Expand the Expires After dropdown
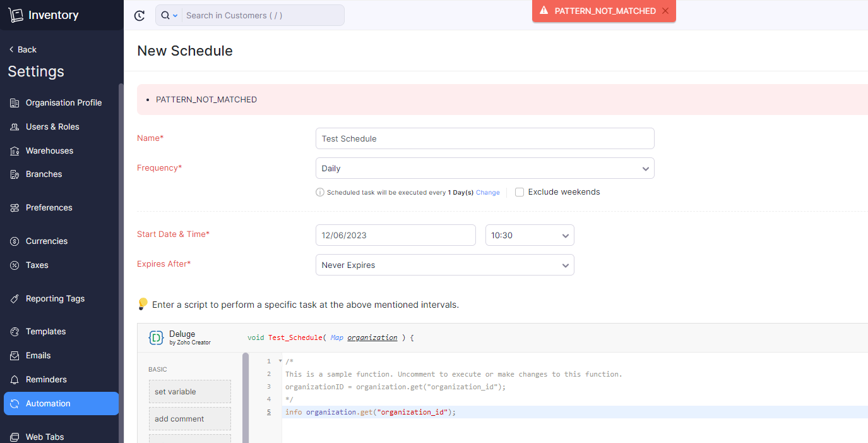The image size is (868, 443). tap(444, 265)
